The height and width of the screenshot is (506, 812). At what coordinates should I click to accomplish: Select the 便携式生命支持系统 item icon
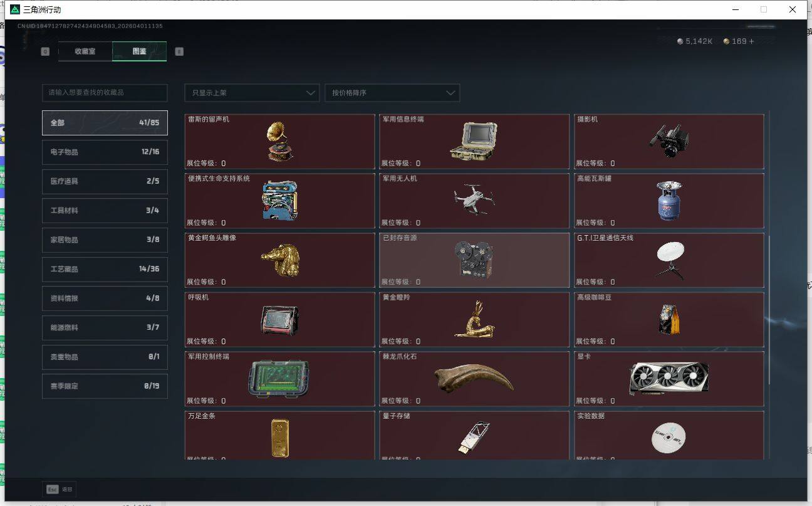[x=279, y=201]
